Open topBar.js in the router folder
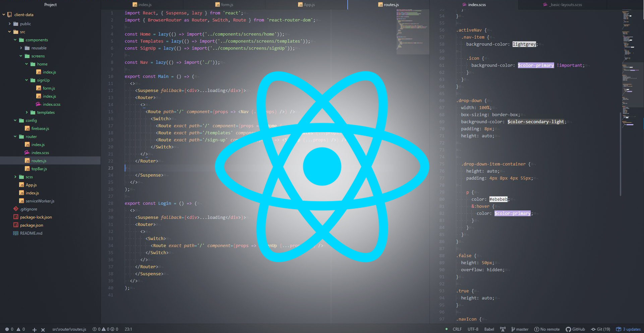 click(36, 169)
